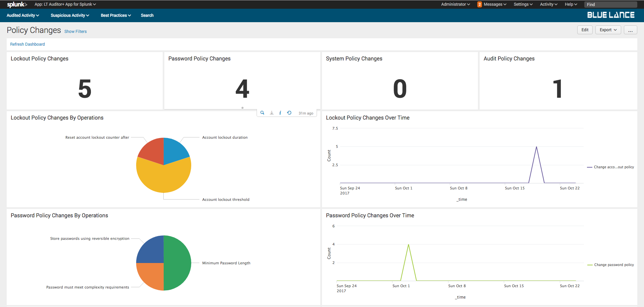Image resolution: width=644 pixels, height=307 pixels.
Task: Open the Best Practices menu
Action: coord(115,15)
